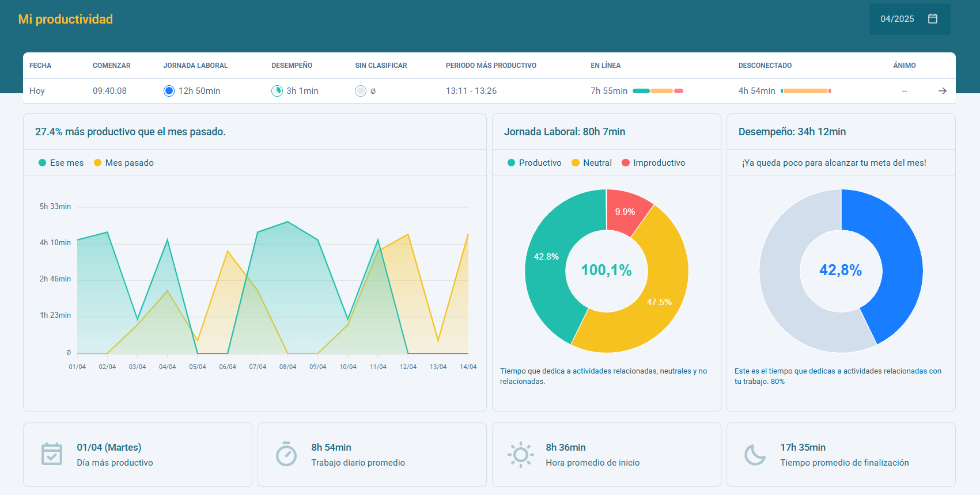The image size is (980, 495).
Task: Toggle the 'Ese mes' legend series
Action: 61,163
